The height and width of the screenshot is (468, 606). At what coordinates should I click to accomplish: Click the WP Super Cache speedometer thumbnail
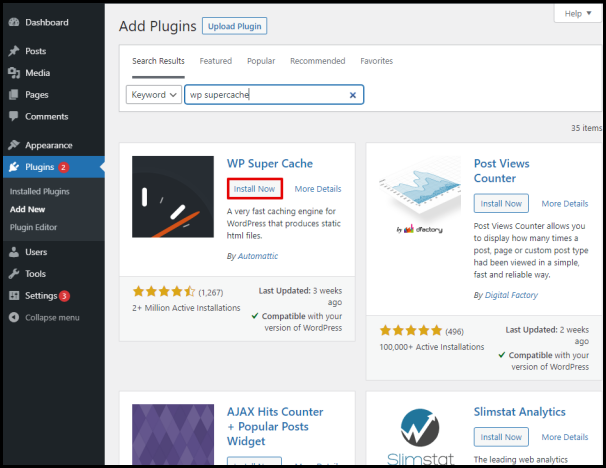(173, 197)
